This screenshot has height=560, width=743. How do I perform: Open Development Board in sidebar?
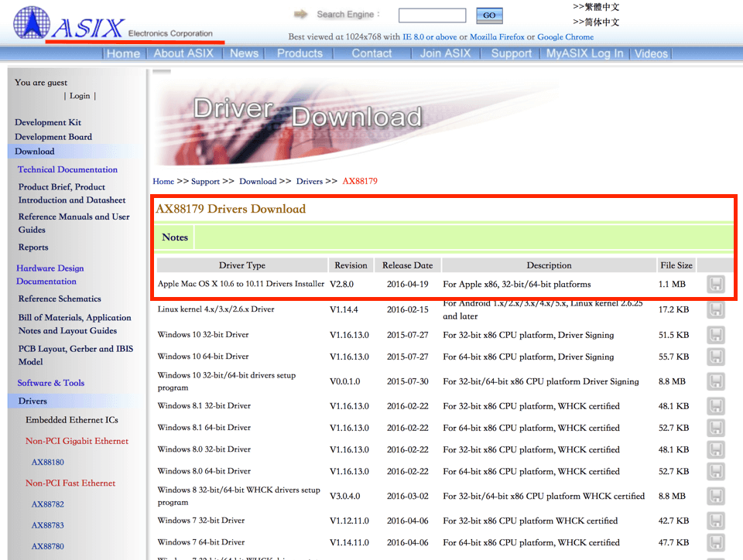[x=53, y=137]
